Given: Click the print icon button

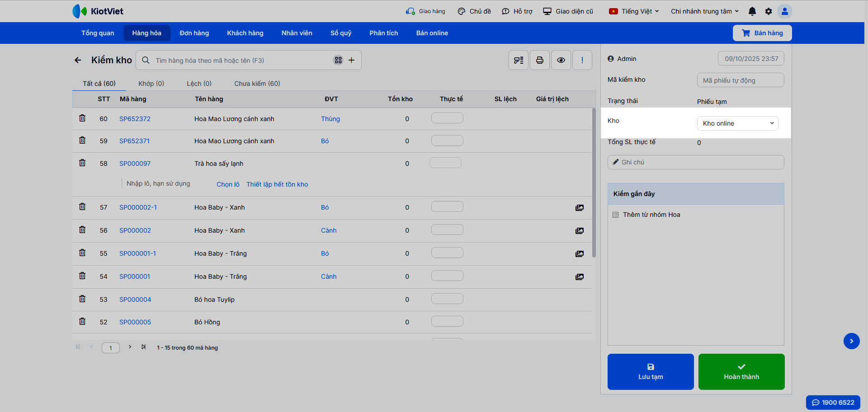Looking at the screenshot, I should 540,60.
